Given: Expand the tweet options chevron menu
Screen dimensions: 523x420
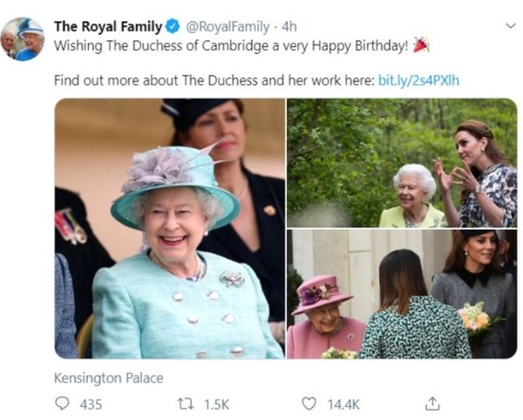Looking at the screenshot, I should (x=511, y=26).
